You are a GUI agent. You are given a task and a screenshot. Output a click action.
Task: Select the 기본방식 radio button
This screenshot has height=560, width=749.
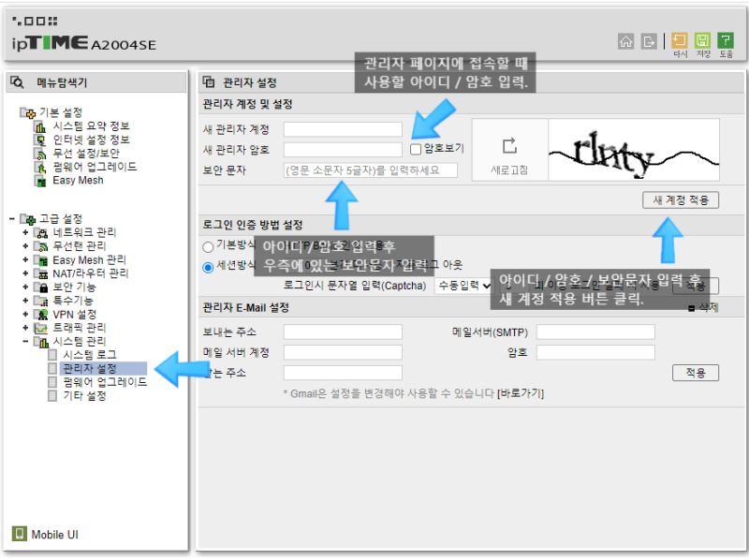click(x=207, y=246)
